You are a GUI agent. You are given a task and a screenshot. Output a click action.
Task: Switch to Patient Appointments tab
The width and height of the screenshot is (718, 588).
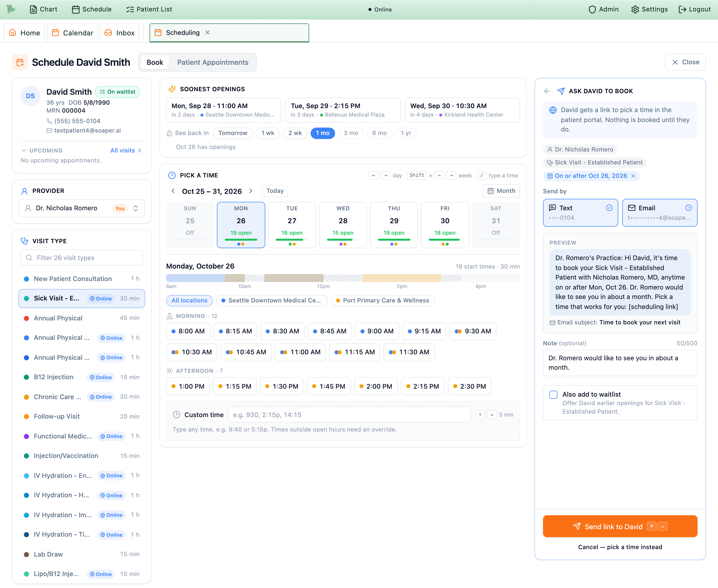click(x=213, y=62)
